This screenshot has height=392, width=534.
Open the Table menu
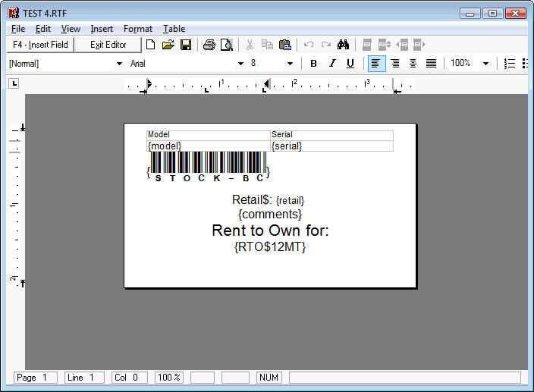pyautogui.click(x=174, y=29)
